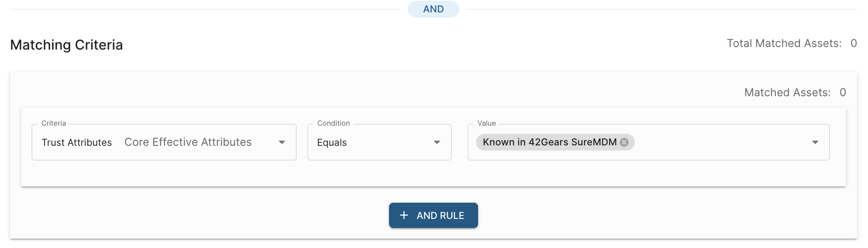Click the Total Matched Assets label
868x248 pixels.
point(784,43)
